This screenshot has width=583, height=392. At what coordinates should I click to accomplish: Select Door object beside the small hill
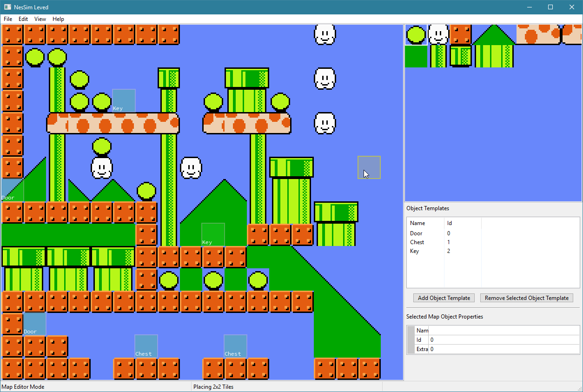pos(12,190)
